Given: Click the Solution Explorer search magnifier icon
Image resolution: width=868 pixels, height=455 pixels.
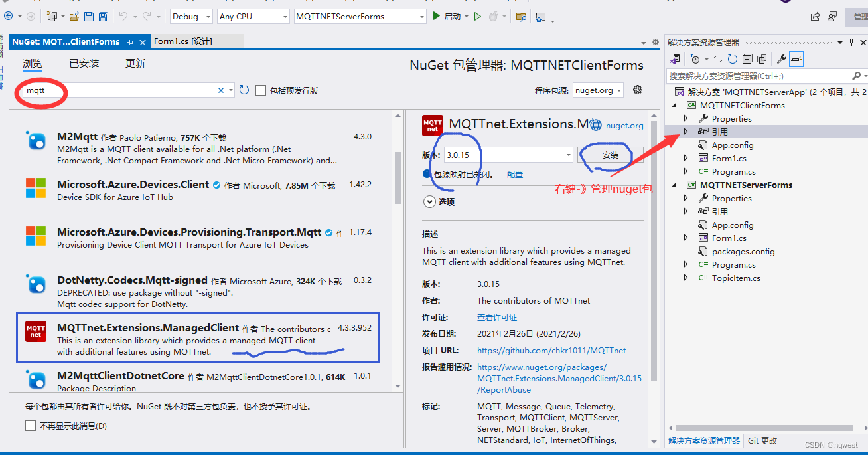Looking at the screenshot, I should [x=856, y=76].
